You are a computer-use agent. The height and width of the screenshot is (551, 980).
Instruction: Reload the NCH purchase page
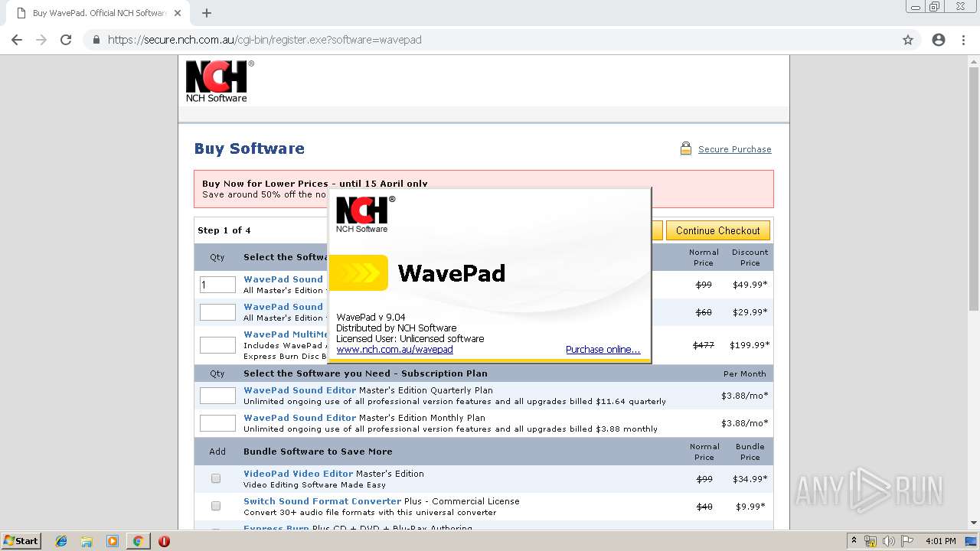pos(66,40)
